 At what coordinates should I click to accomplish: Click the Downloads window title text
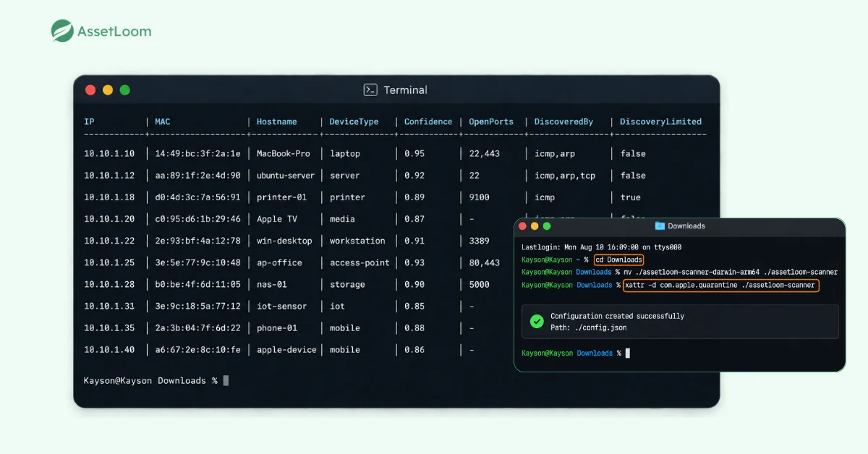click(686, 226)
